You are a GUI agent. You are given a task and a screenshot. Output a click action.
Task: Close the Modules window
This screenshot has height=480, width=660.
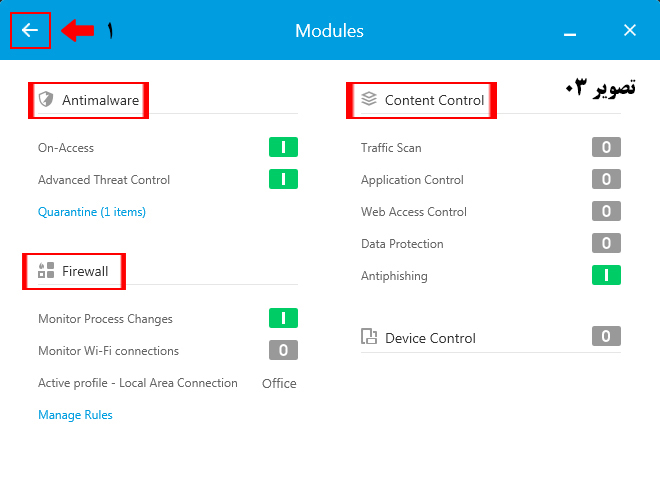pyautogui.click(x=630, y=30)
